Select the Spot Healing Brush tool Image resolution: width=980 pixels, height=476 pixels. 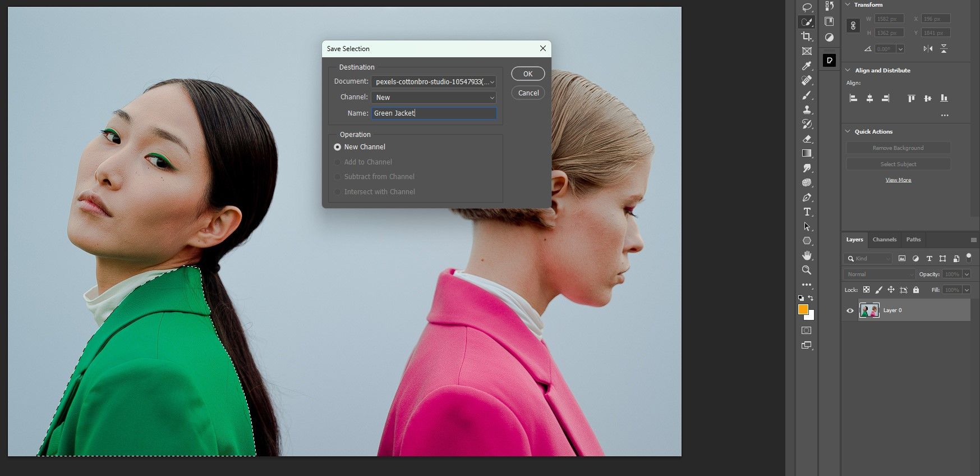(807, 80)
